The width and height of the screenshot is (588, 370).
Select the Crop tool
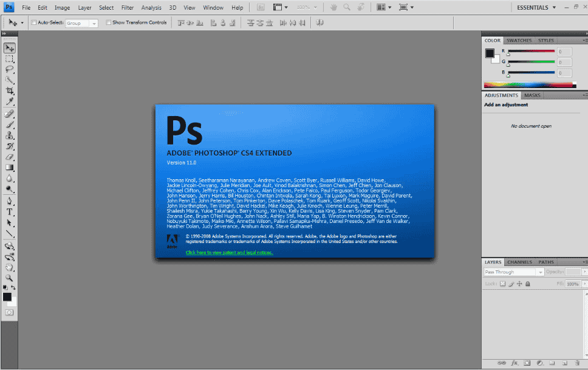click(x=10, y=91)
